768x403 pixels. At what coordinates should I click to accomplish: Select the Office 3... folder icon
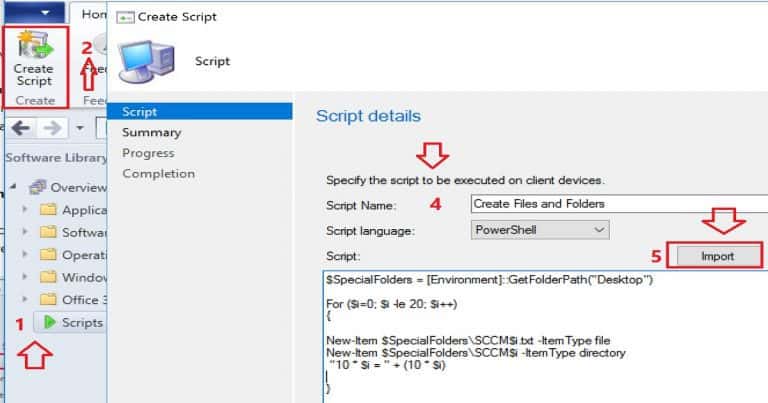48,299
